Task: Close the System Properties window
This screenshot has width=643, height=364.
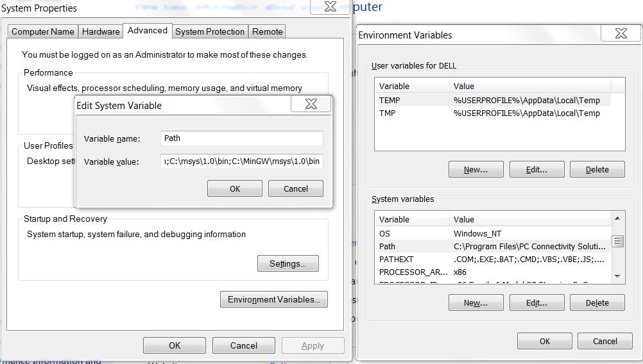Action: (x=330, y=7)
